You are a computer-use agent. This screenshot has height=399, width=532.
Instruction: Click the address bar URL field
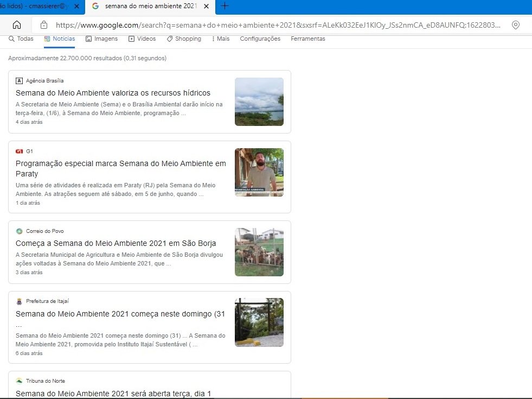tap(277, 25)
